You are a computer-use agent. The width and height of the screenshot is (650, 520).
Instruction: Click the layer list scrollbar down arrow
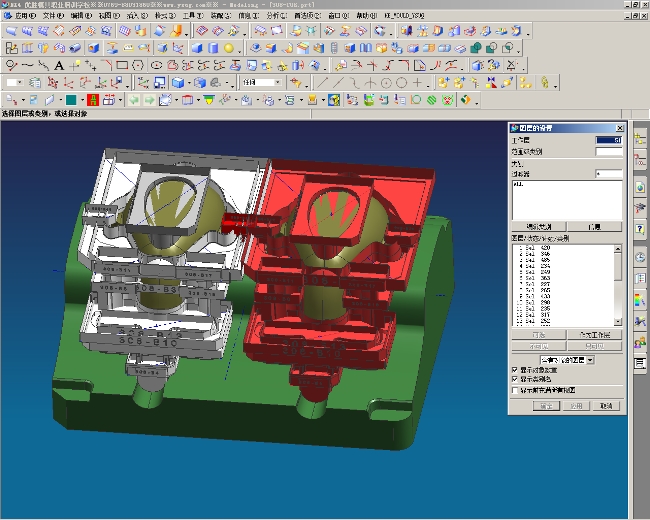pos(618,322)
